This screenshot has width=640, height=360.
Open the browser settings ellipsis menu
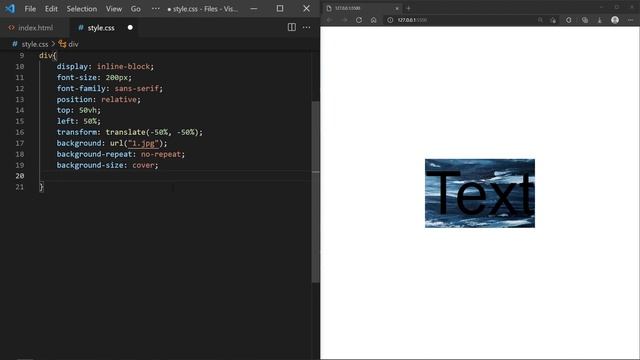coord(630,20)
